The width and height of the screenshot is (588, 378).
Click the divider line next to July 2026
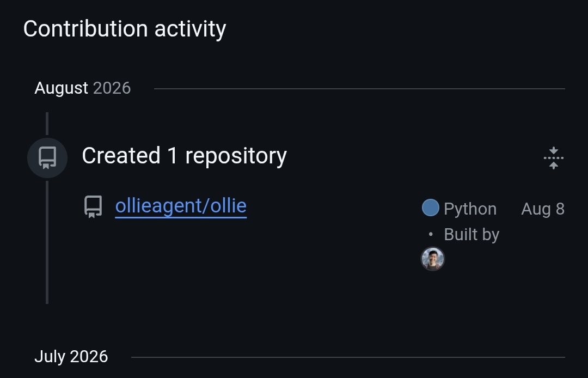pyautogui.click(x=348, y=357)
